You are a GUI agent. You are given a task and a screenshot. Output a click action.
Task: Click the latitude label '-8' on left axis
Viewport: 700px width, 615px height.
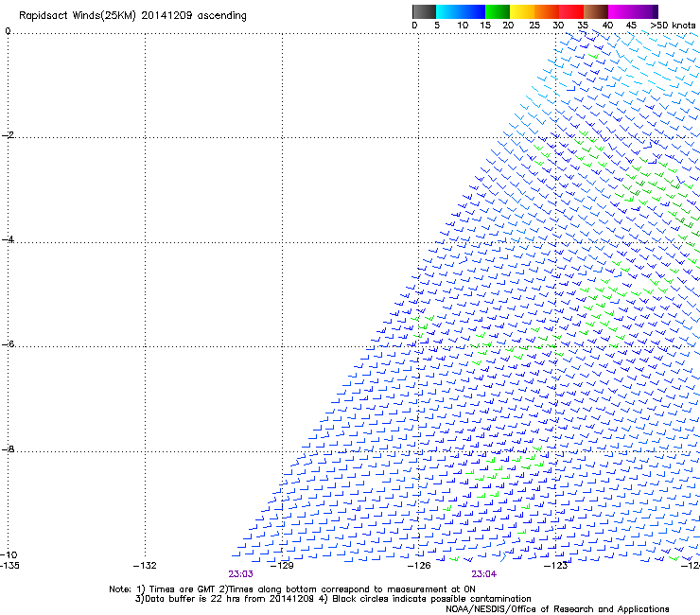(8, 448)
